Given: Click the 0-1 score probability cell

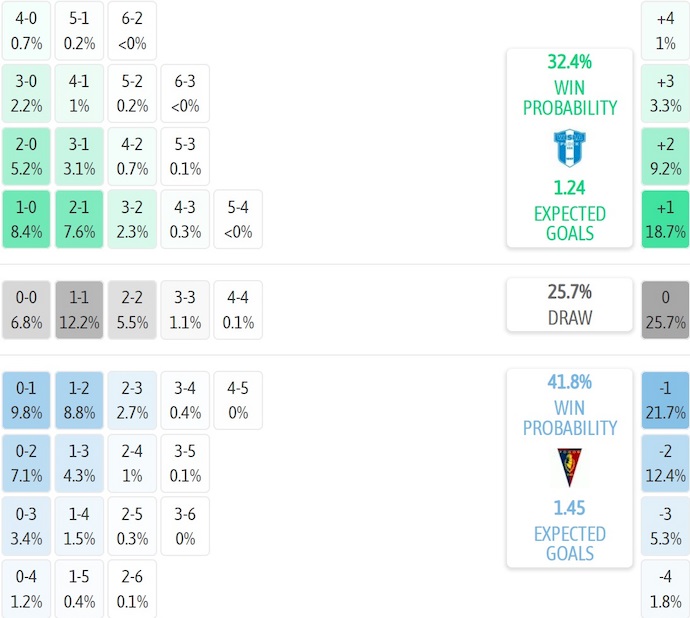Looking at the screenshot, I should coord(26,400).
